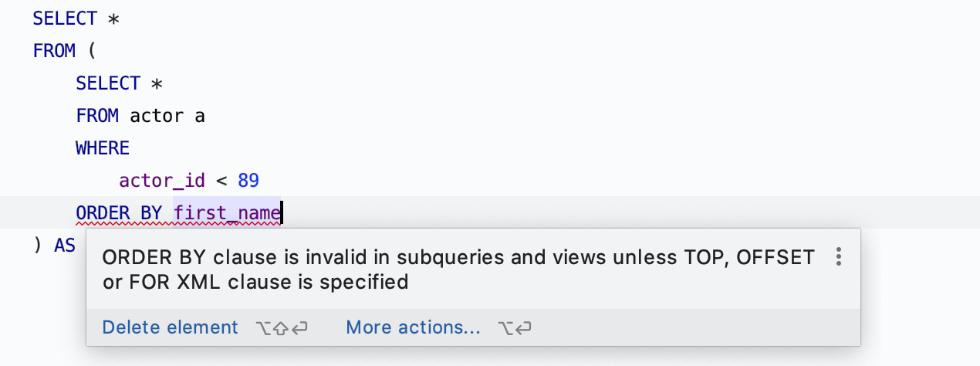Click the indented inner SELECT keyword
Viewport: 980px width, 366px height.
point(108,83)
